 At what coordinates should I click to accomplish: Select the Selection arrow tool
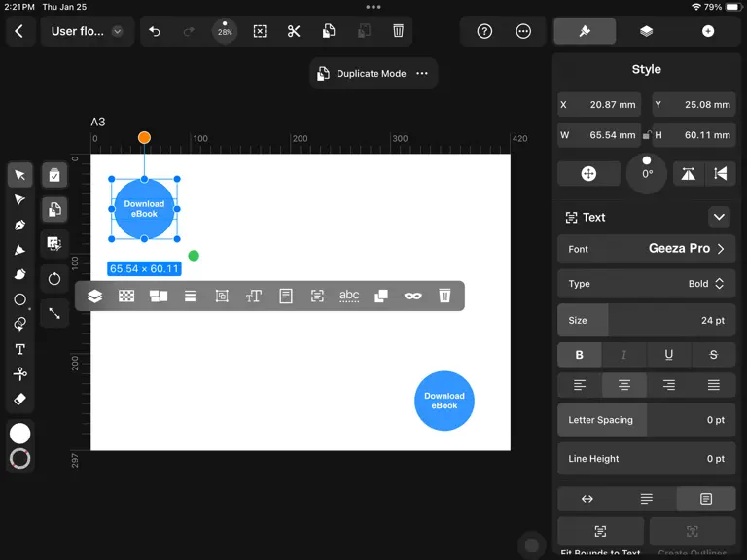coord(20,175)
